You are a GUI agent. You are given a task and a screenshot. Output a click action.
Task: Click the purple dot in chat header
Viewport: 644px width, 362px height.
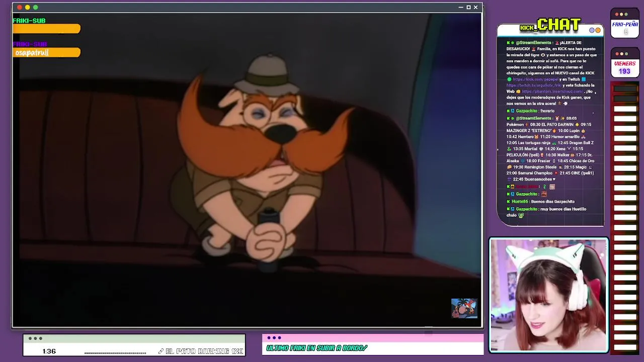click(592, 30)
